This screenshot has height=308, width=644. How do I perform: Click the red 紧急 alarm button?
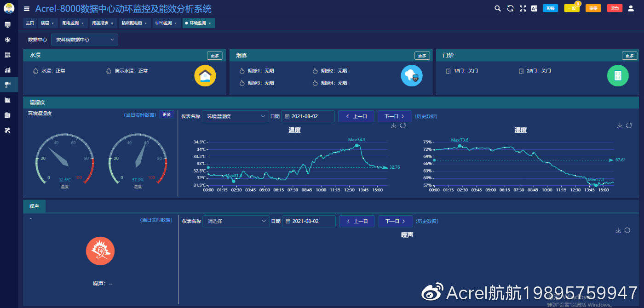tap(615, 8)
